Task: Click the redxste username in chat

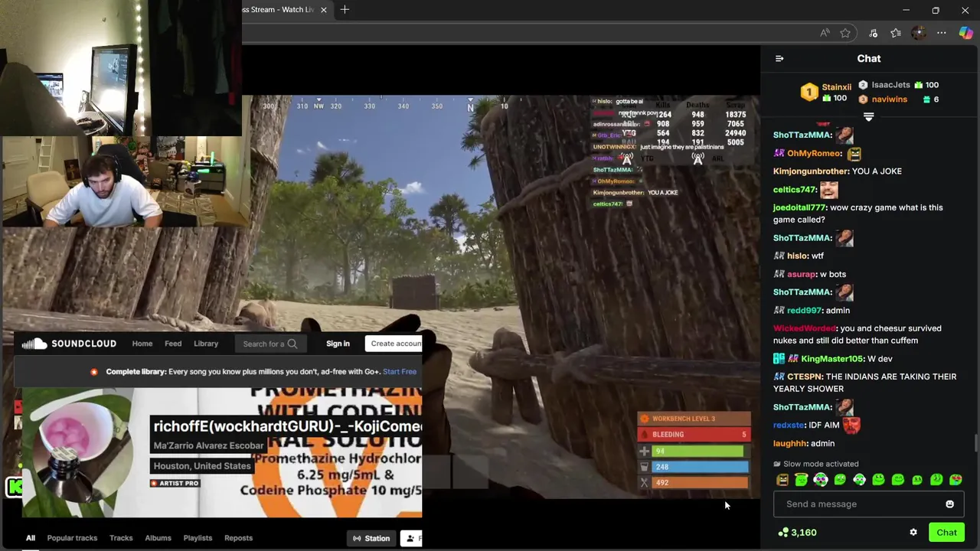Action: (x=789, y=425)
